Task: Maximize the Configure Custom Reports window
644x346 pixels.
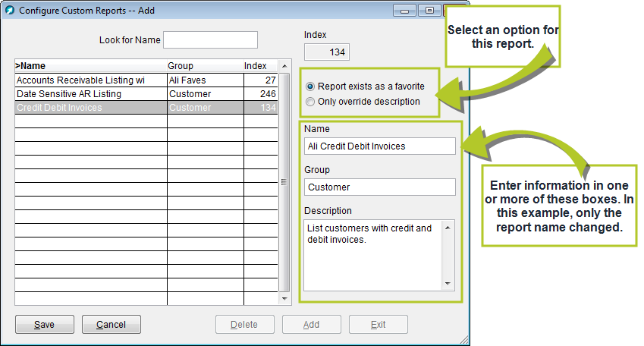Action: (x=429, y=11)
